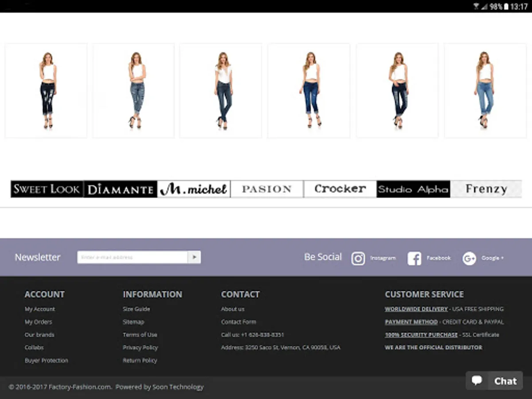Select the Studio Alpha brand logo
Image resolution: width=532 pixels, height=399 pixels.
(x=413, y=189)
